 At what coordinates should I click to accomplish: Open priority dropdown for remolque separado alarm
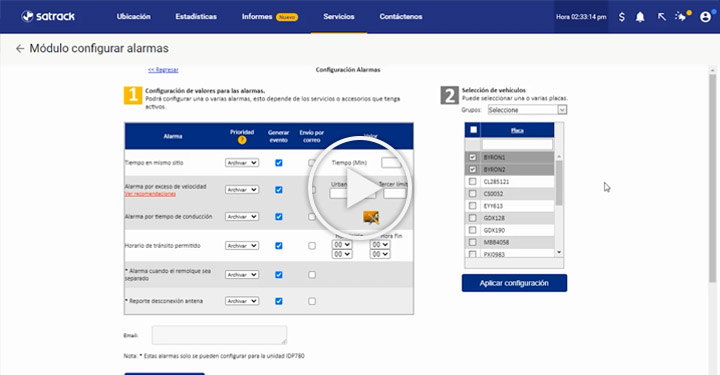pyautogui.click(x=242, y=274)
